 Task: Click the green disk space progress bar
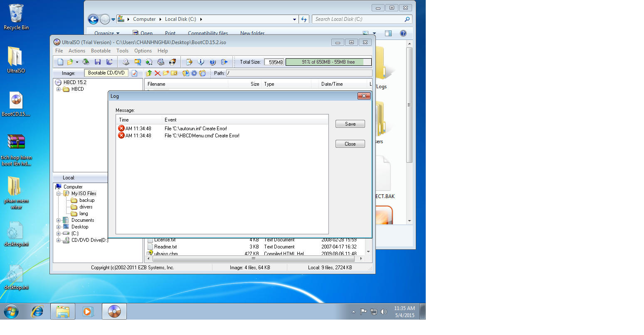328,62
